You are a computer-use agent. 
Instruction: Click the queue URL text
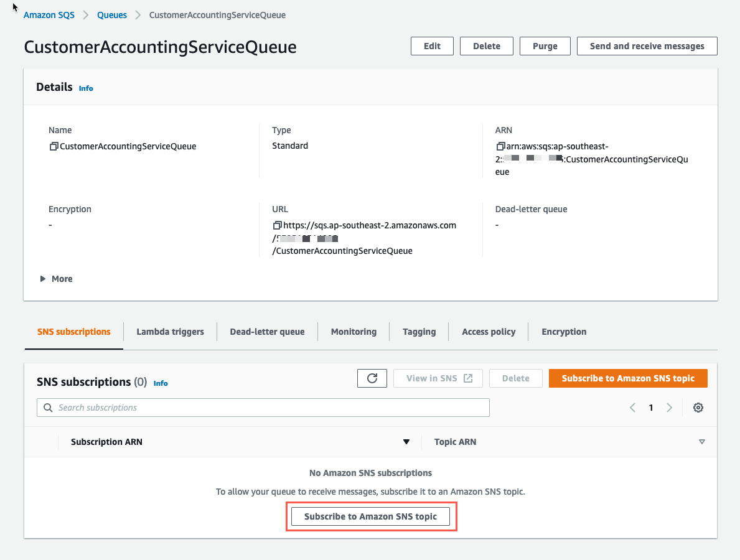point(364,238)
